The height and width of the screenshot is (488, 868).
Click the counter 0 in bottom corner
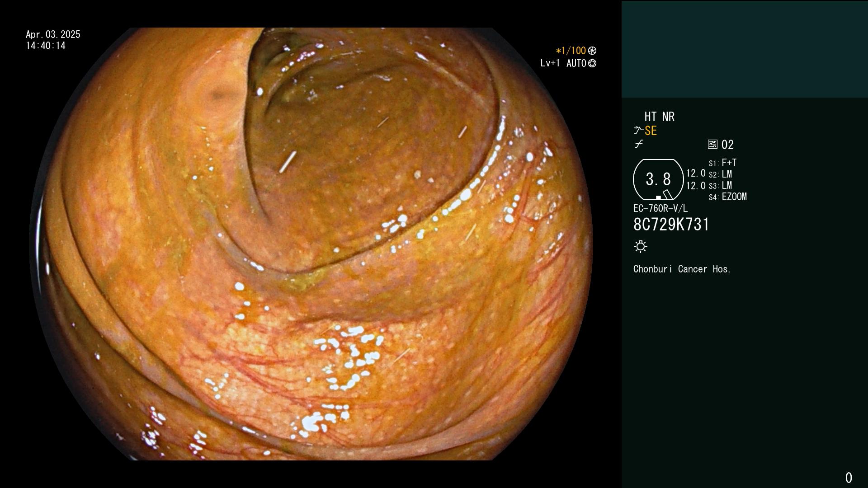pyautogui.click(x=849, y=478)
